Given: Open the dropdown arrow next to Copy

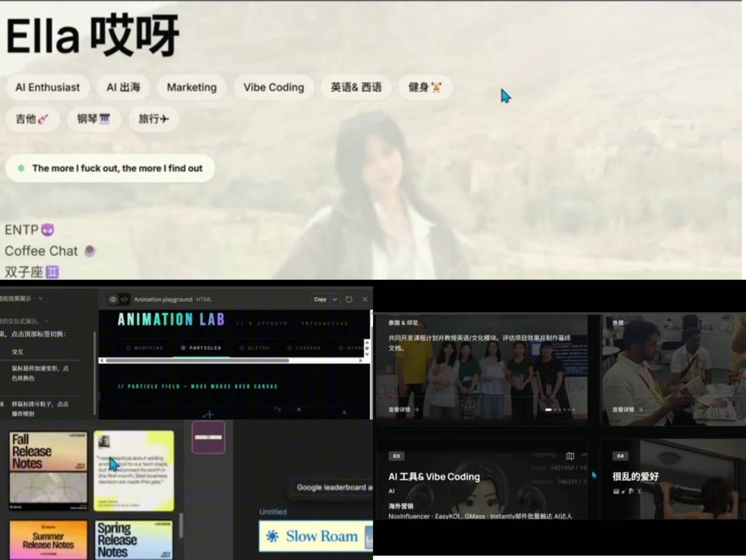Looking at the screenshot, I should (335, 299).
